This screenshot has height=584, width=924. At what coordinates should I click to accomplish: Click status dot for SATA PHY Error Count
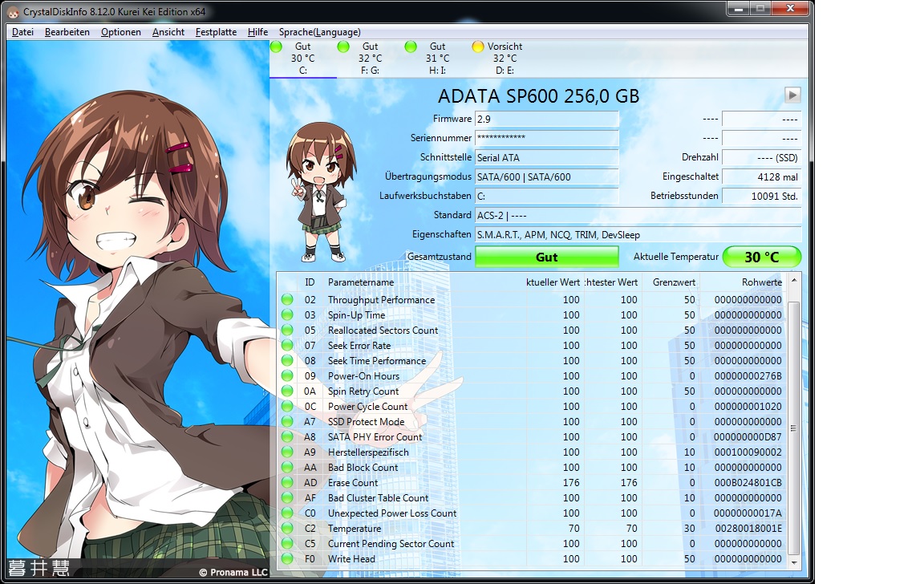tap(287, 436)
